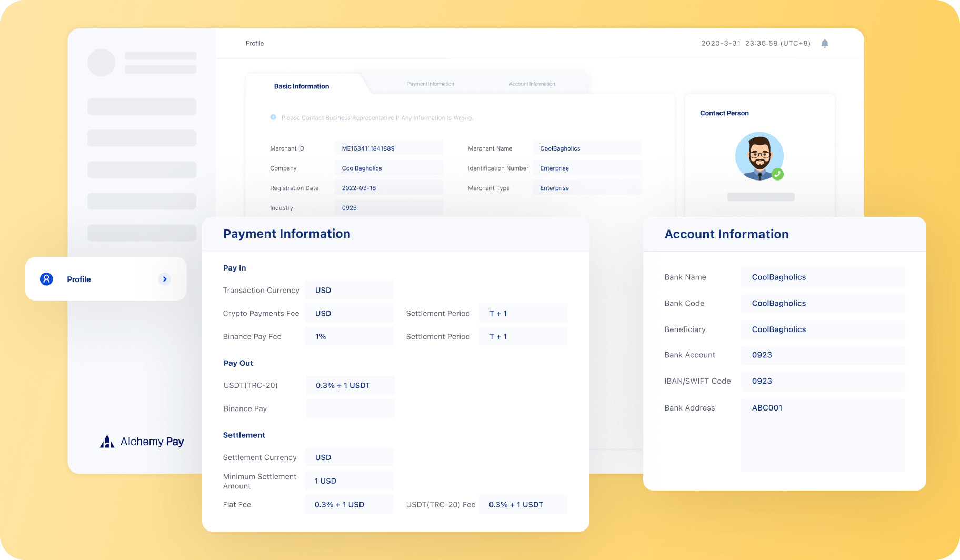Click the Bank Name field
The width and height of the screenshot is (960, 560).
[823, 277]
